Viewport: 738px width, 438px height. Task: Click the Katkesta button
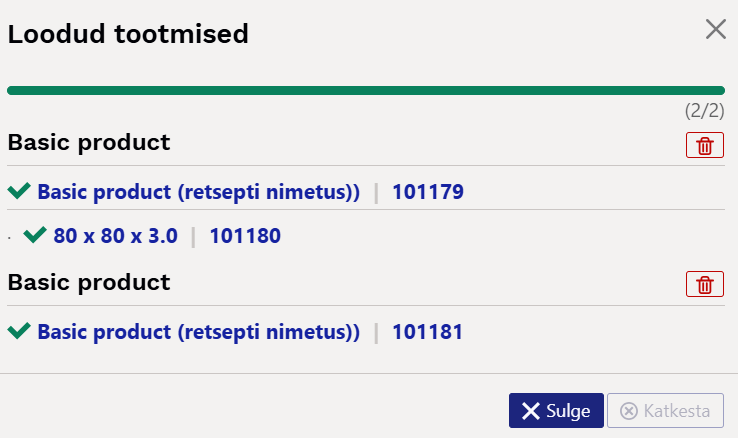pyautogui.click(x=666, y=411)
